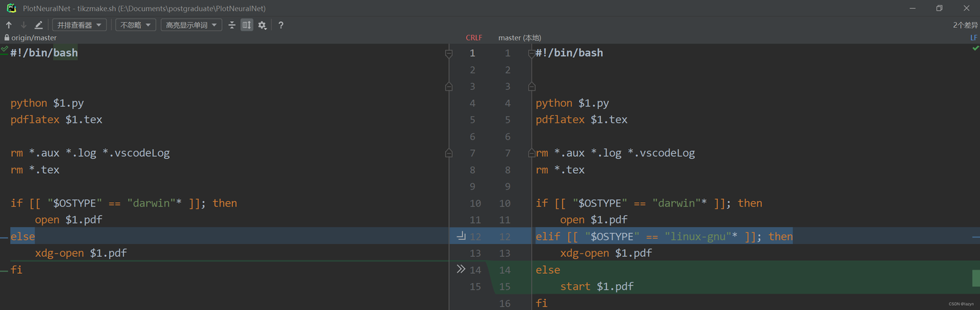Open the 不忽略 whitespace dropdown

pos(135,25)
